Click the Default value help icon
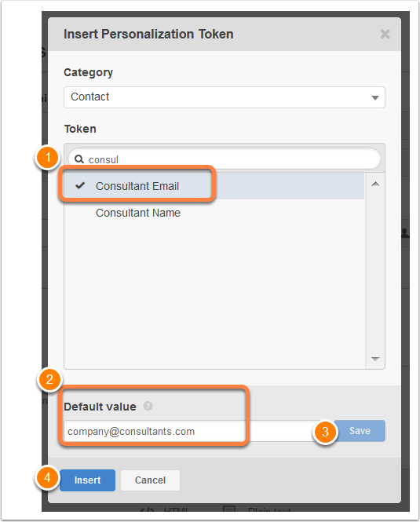Screen dimensions: 420x522 (x=148, y=406)
